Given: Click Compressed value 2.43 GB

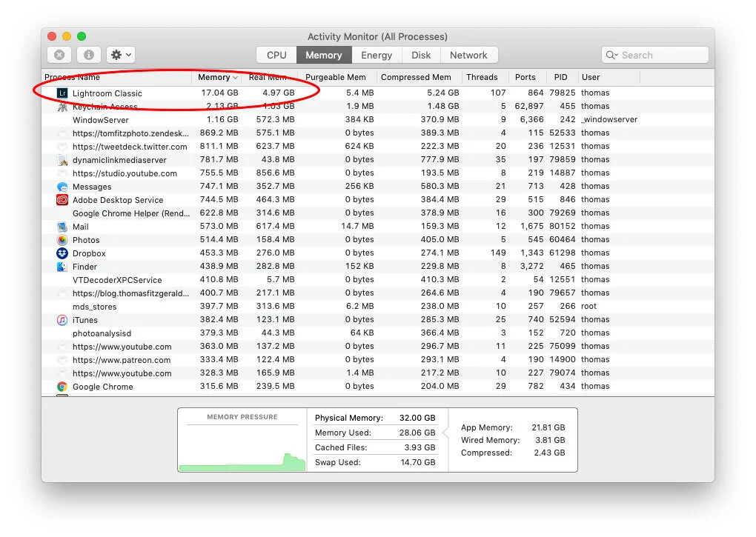Looking at the screenshot, I should pos(550,453).
